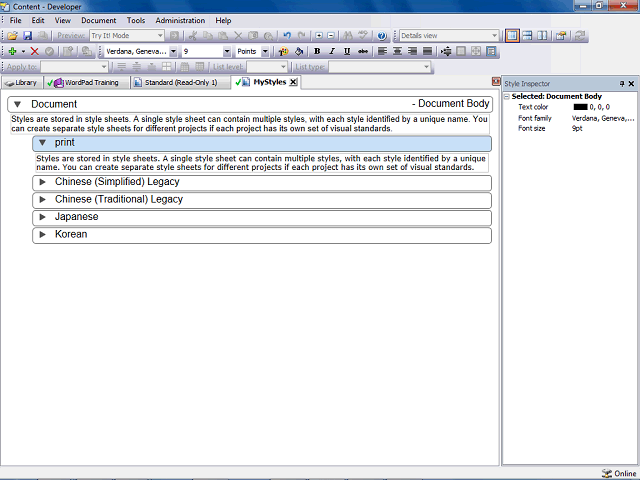Image resolution: width=640 pixels, height=480 pixels.
Task: Open the font family dropdown arrow
Action: click(x=173, y=51)
